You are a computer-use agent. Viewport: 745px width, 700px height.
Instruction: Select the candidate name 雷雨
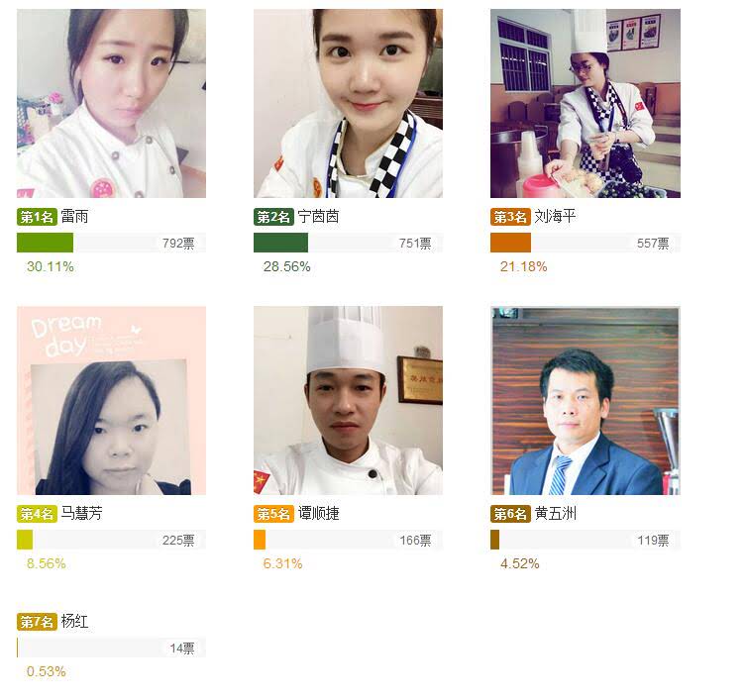(x=74, y=217)
